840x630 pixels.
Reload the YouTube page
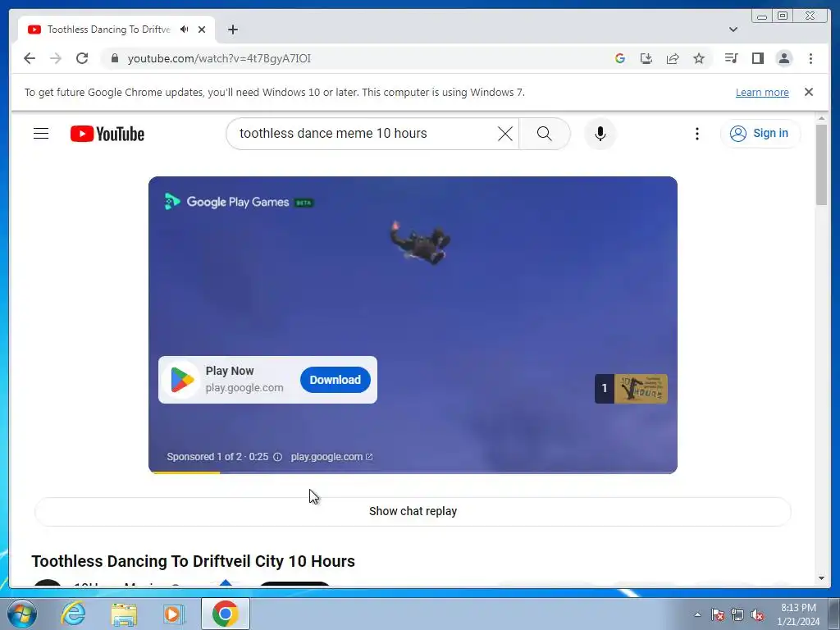(x=82, y=58)
